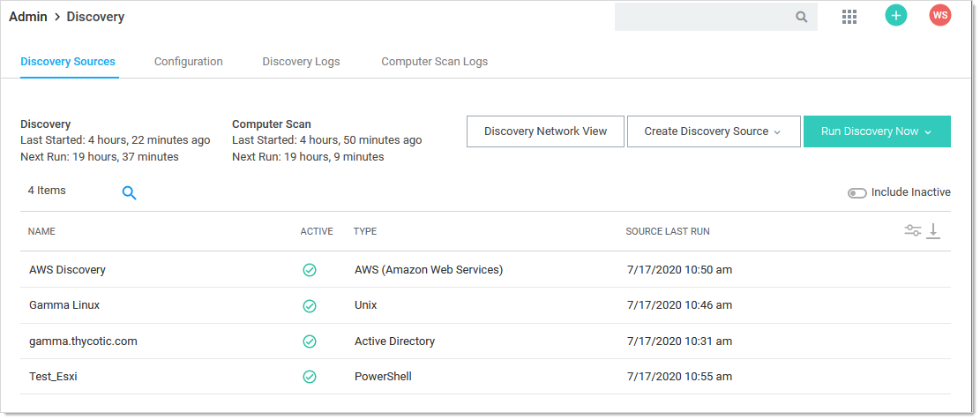Open the WS user avatar menu

point(940,16)
